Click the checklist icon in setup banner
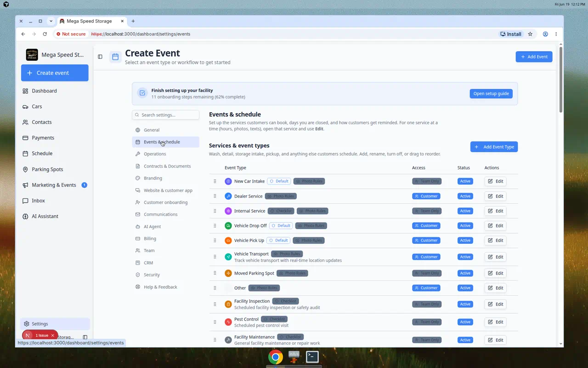Image resolution: width=588 pixels, height=368 pixels. 142,93
